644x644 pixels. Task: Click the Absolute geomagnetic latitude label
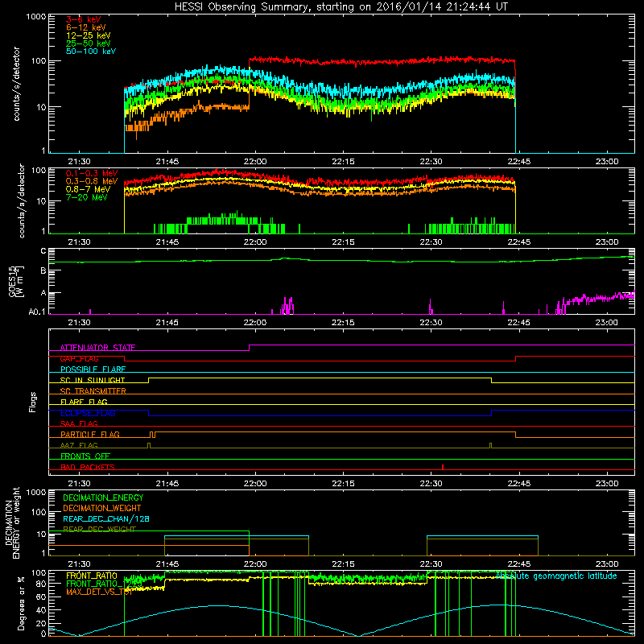556,576
